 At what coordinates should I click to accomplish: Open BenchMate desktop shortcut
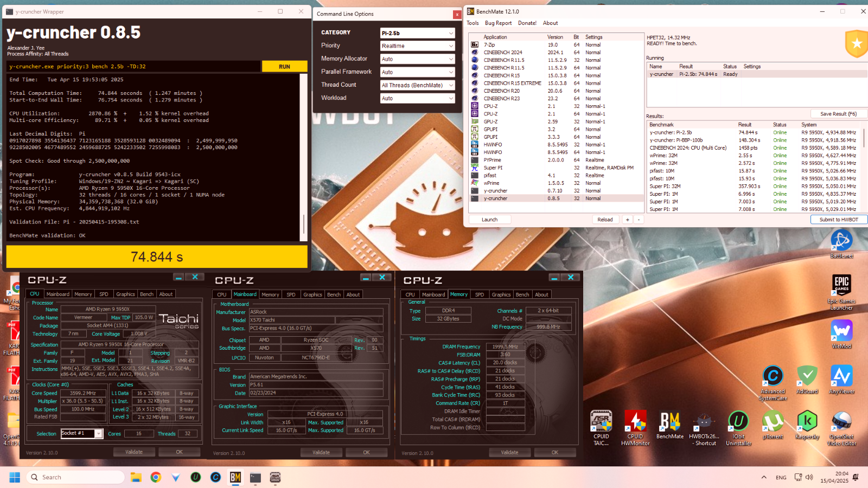click(670, 425)
